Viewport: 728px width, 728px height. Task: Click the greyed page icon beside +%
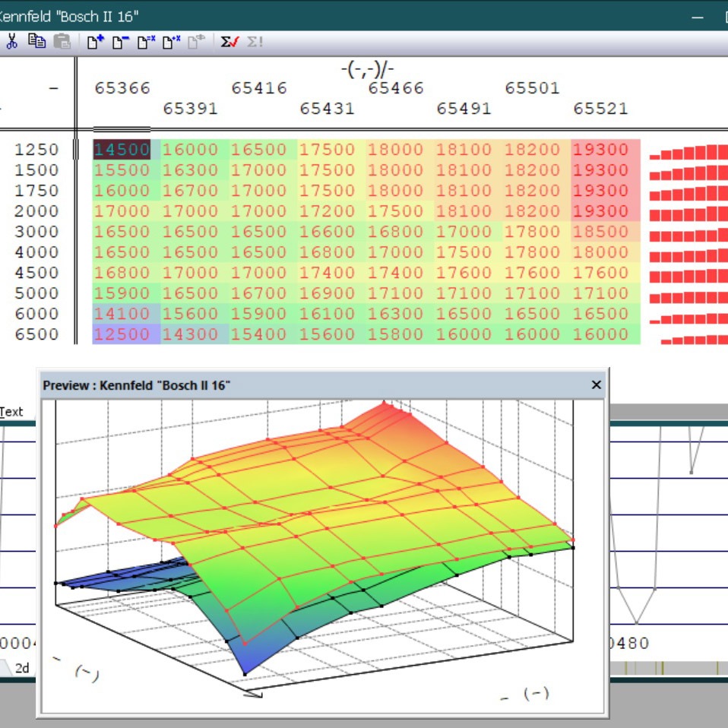tap(196, 42)
